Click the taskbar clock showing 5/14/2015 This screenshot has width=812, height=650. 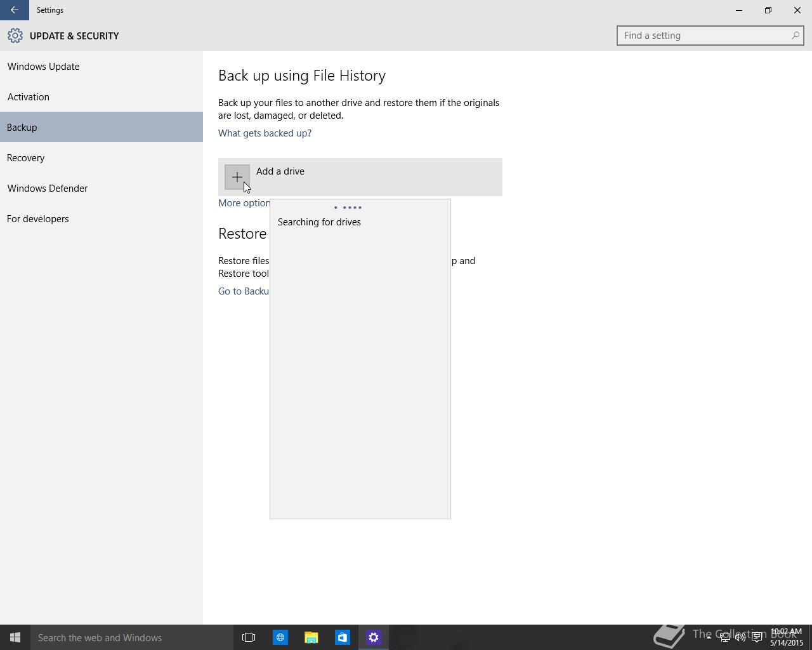click(787, 637)
